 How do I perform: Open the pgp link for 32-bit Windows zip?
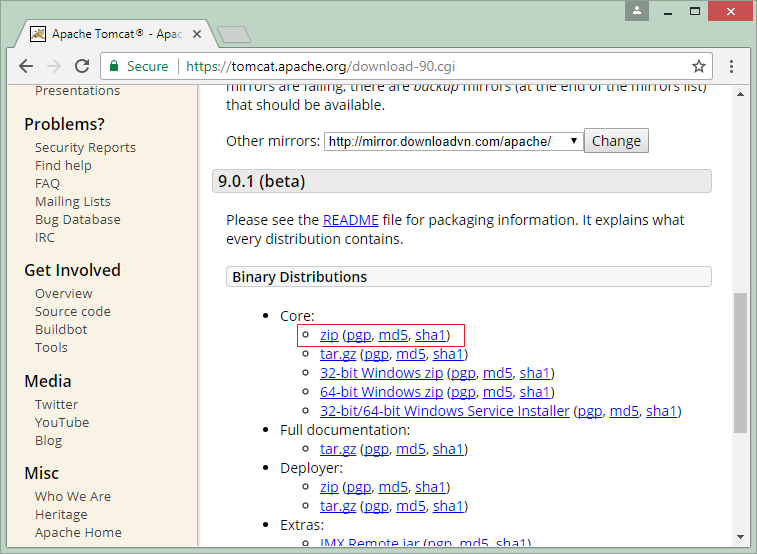463,374
